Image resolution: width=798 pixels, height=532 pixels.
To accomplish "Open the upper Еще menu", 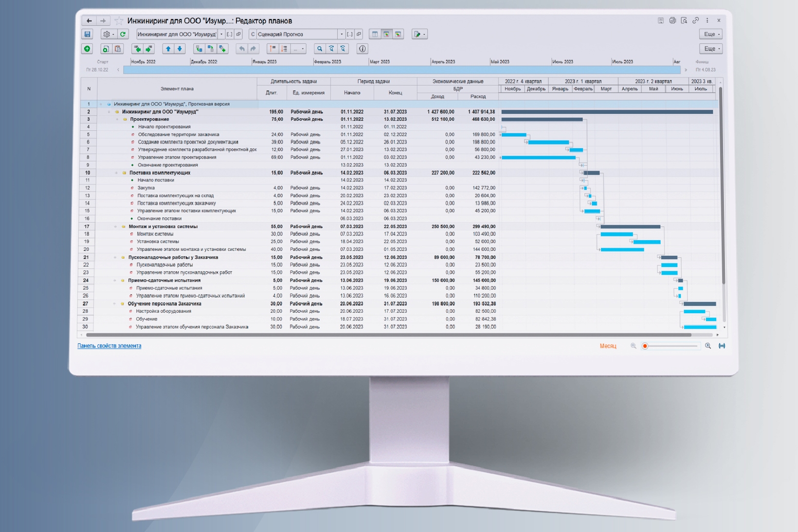I will pos(711,34).
